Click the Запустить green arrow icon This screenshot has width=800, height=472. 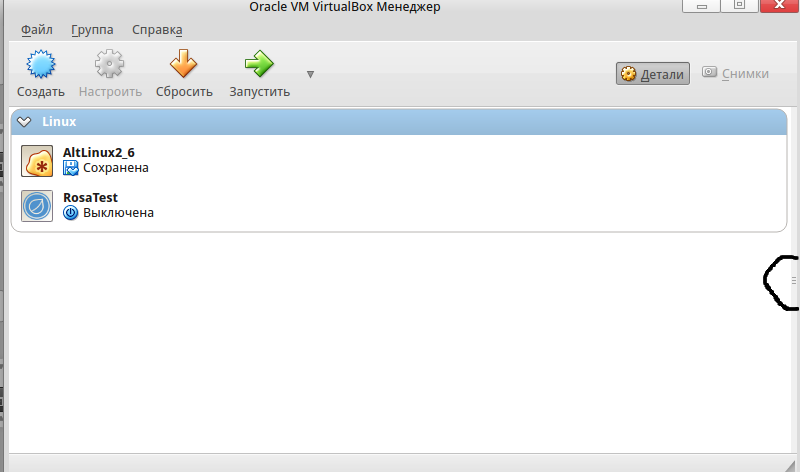259,64
